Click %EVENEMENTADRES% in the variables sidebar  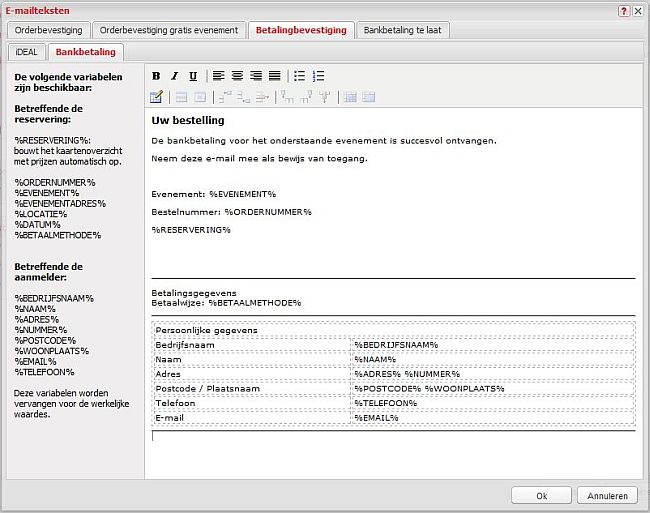[x=60, y=203]
